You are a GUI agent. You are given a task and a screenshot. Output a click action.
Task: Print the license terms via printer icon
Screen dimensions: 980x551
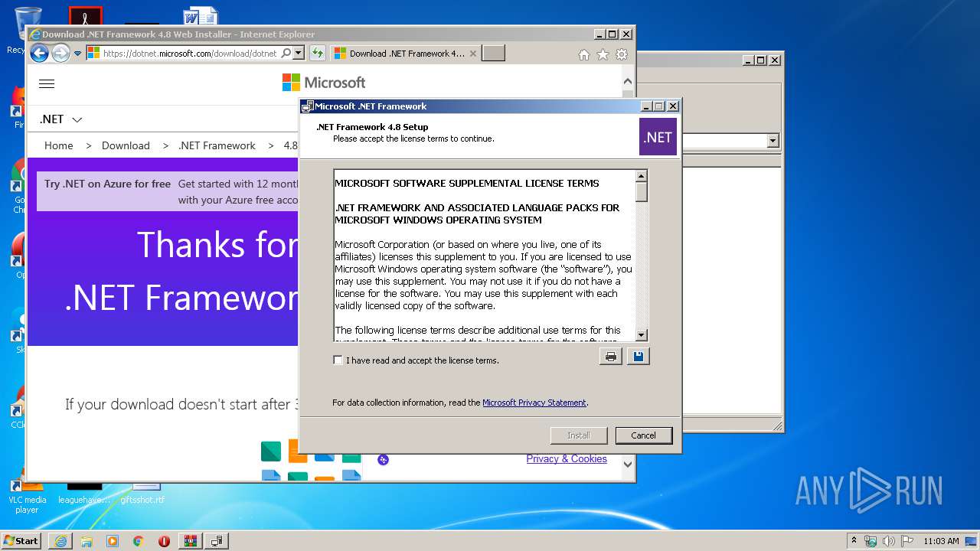click(x=610, y=357)
